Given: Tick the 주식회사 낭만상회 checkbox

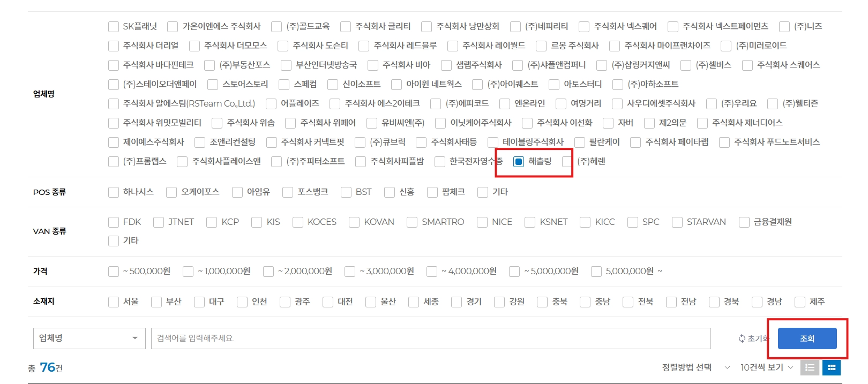Looking at the screenshot, I should click(426, 26).
